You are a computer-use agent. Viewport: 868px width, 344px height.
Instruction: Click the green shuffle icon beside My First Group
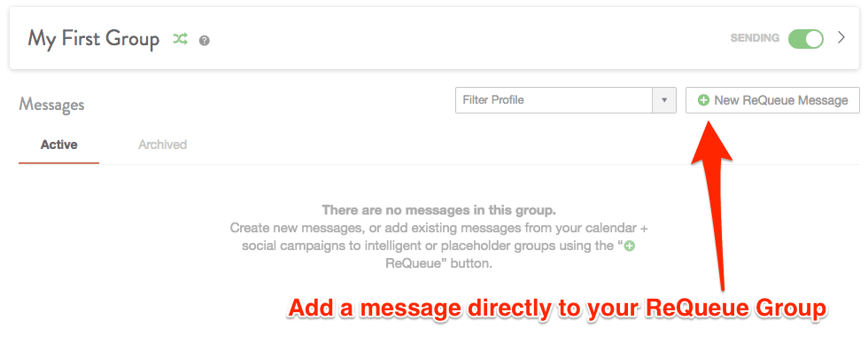(180, 39)
